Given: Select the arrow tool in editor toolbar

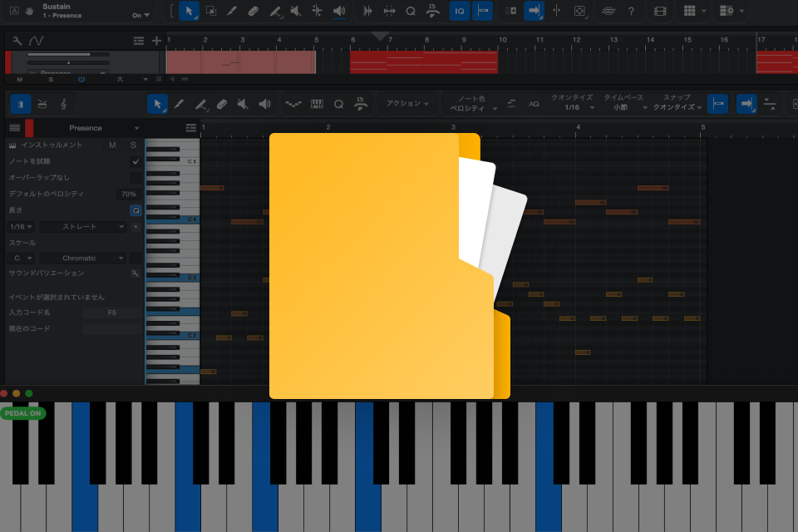Looking at the screenshot, I should pyautogui.click(x=157, y=105).
